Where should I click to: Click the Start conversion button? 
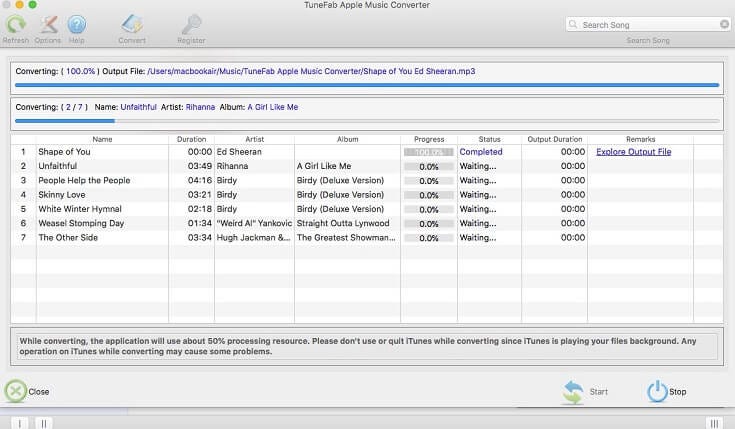(x=585, y=391)
